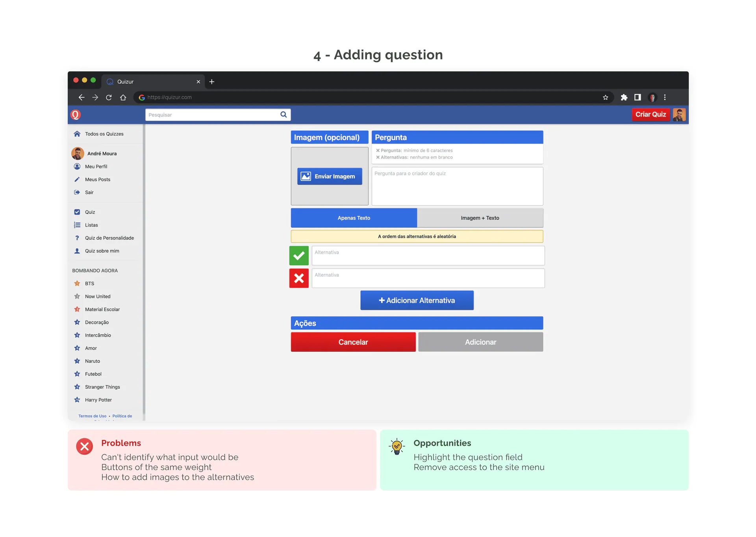Viewport: 756px width, 537px height.
Task: Click the browser forward arrow
Action: [95, 97]
